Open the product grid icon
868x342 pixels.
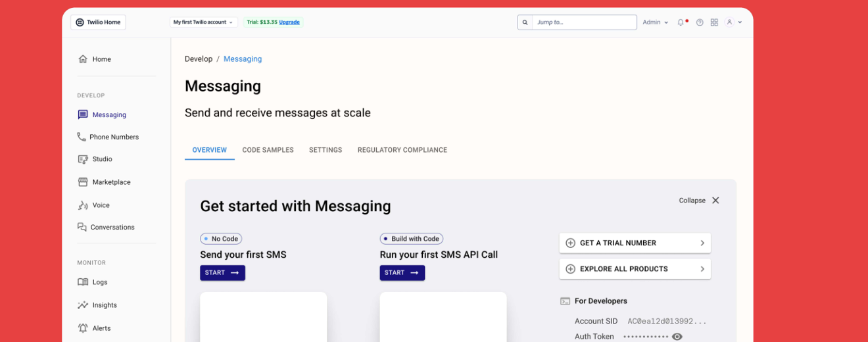pos(714,22)
